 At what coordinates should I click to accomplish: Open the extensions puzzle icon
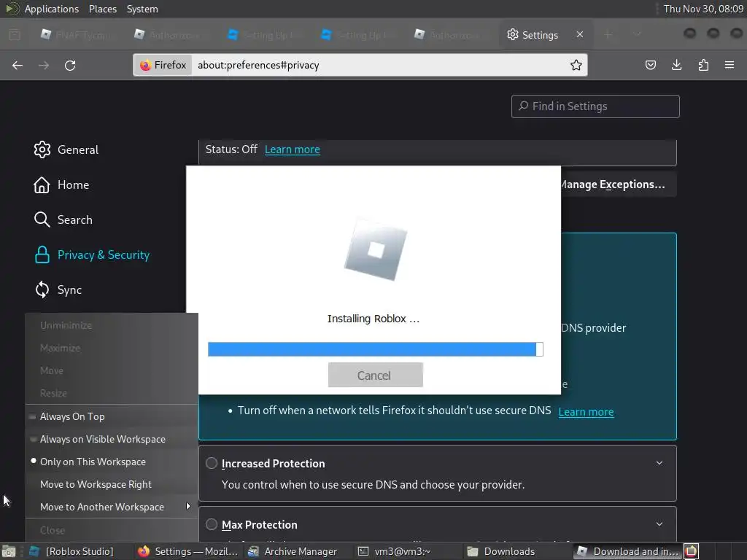703,65
